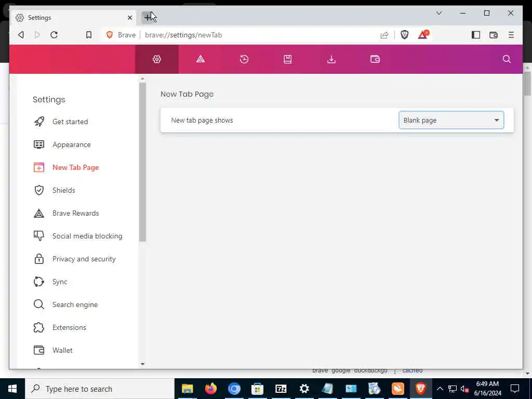Open the notification center icon

point(515,389)
